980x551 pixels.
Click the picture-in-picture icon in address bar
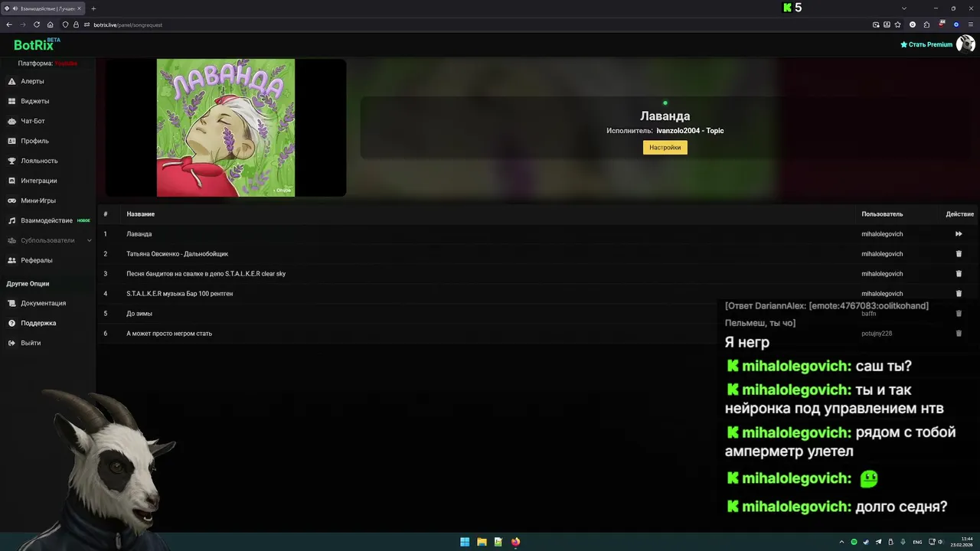click(876, 24)
